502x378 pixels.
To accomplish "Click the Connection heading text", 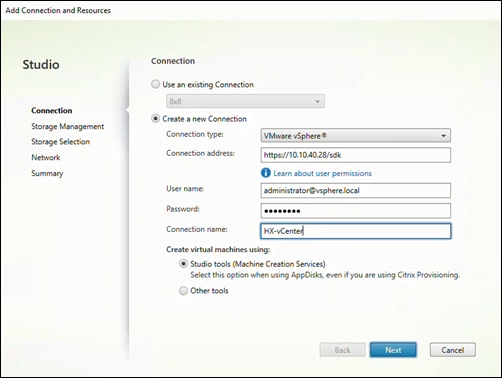I will click(173, 61).
